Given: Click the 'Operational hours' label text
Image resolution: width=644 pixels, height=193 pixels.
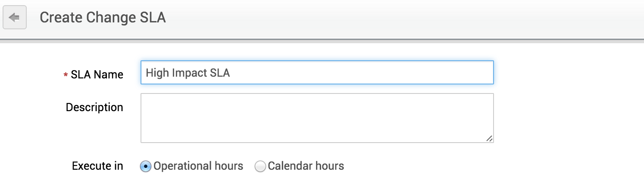Looking at the screenshot, I should [x=198, y=166].
